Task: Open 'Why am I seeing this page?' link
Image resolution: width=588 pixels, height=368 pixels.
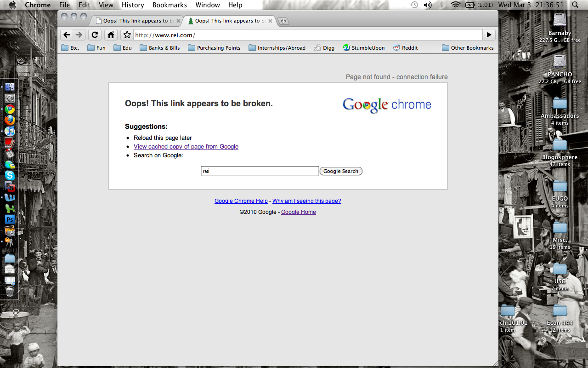Action: click(307, 201)
